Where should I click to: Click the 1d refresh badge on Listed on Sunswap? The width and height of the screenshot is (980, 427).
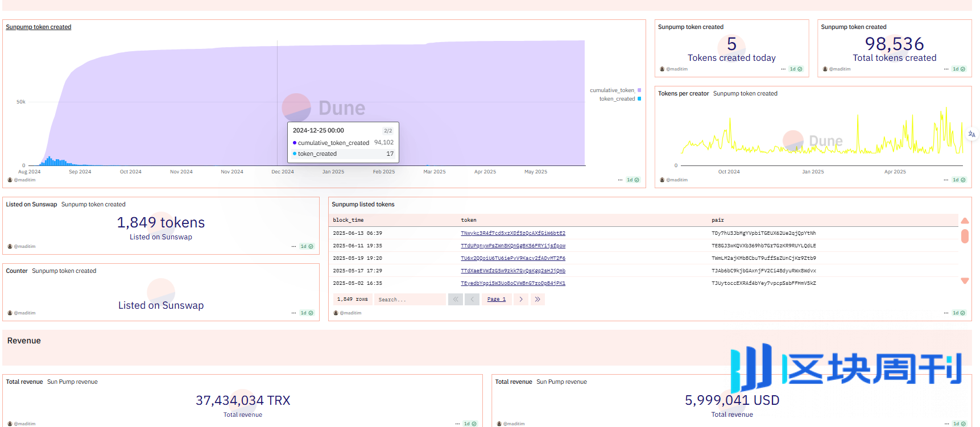[x=307, y=247]
